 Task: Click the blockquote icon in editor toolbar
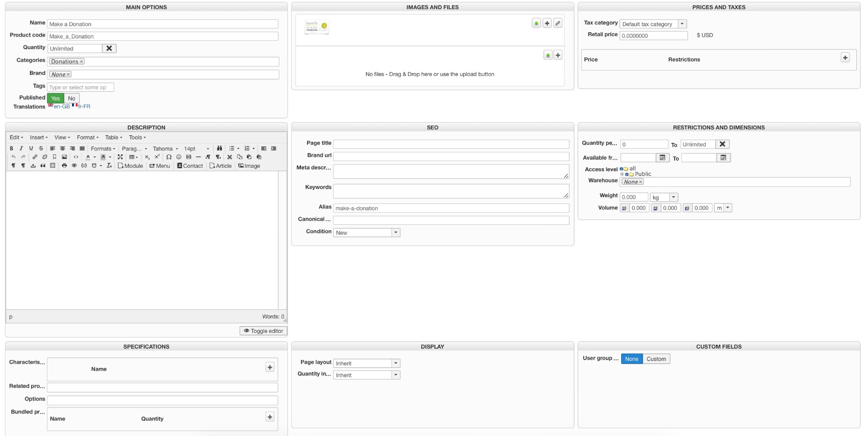[x=43, y=166]
